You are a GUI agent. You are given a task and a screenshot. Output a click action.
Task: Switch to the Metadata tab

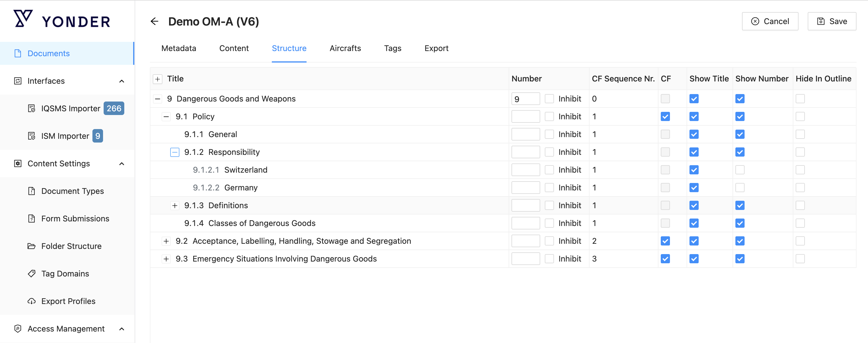coord(179,48)
